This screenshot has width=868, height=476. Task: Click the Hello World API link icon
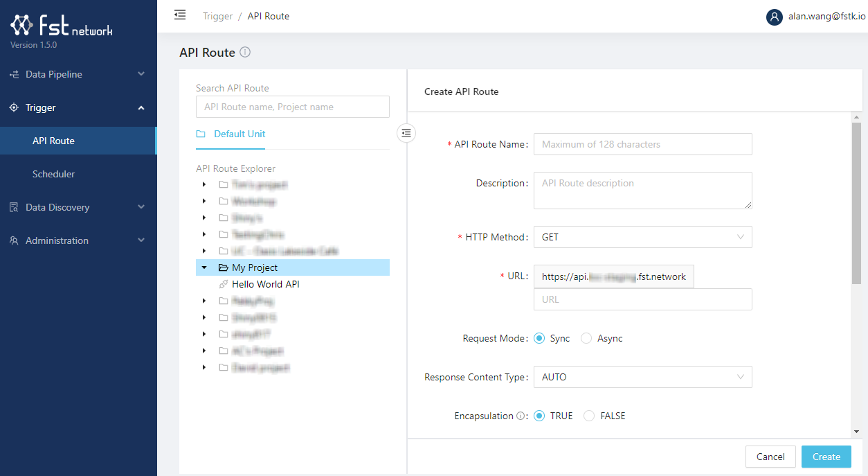[x=224, y=284]
